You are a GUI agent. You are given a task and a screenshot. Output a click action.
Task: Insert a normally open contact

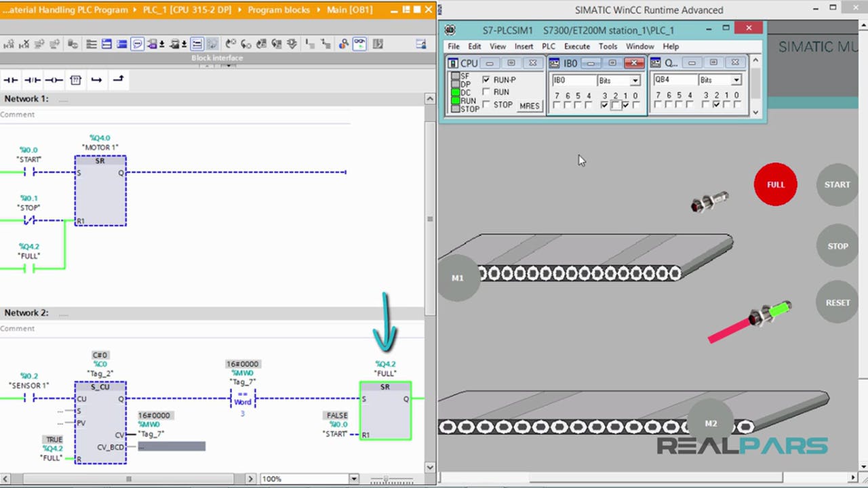tap(10, 80)
